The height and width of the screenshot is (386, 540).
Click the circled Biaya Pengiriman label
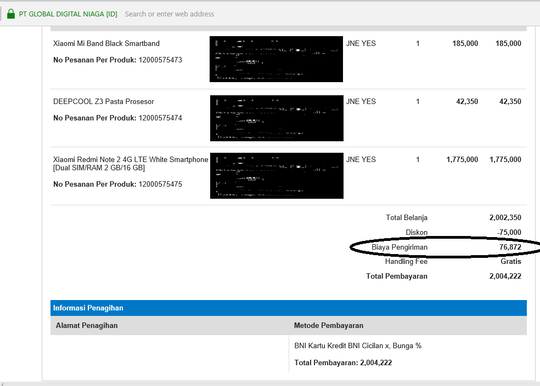pos(399,247)
